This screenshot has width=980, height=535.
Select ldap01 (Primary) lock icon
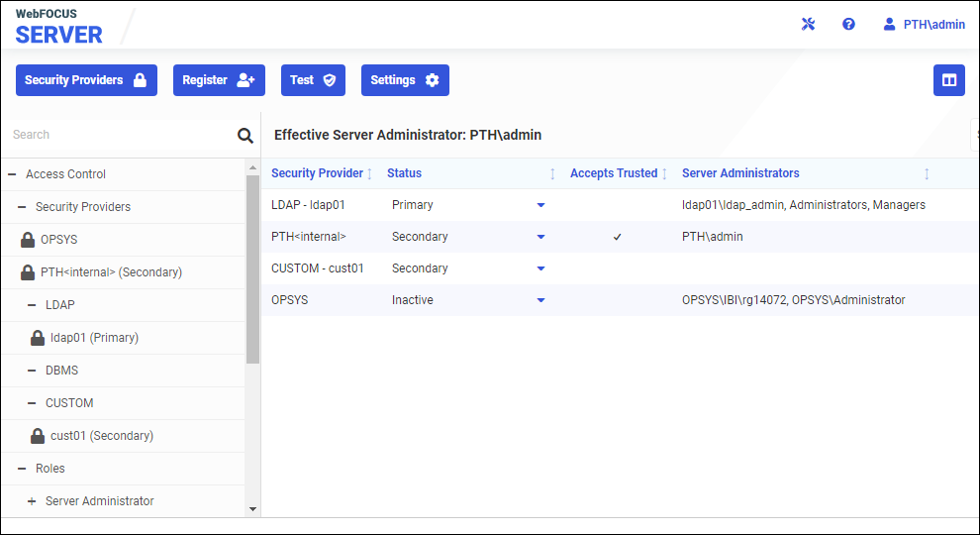coord(38,337)
